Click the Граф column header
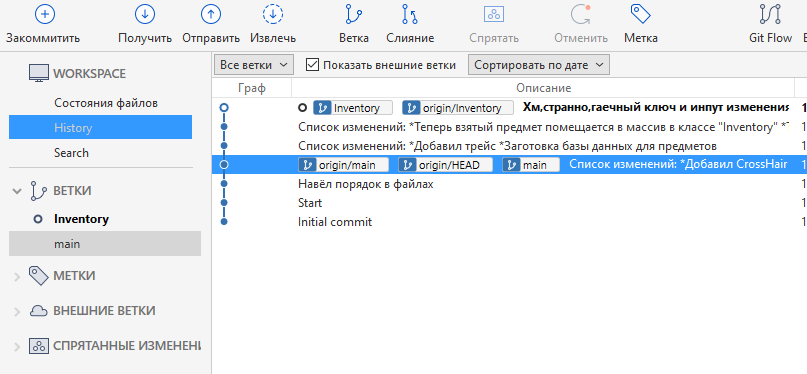807x374 pixels. pos(252,88)
